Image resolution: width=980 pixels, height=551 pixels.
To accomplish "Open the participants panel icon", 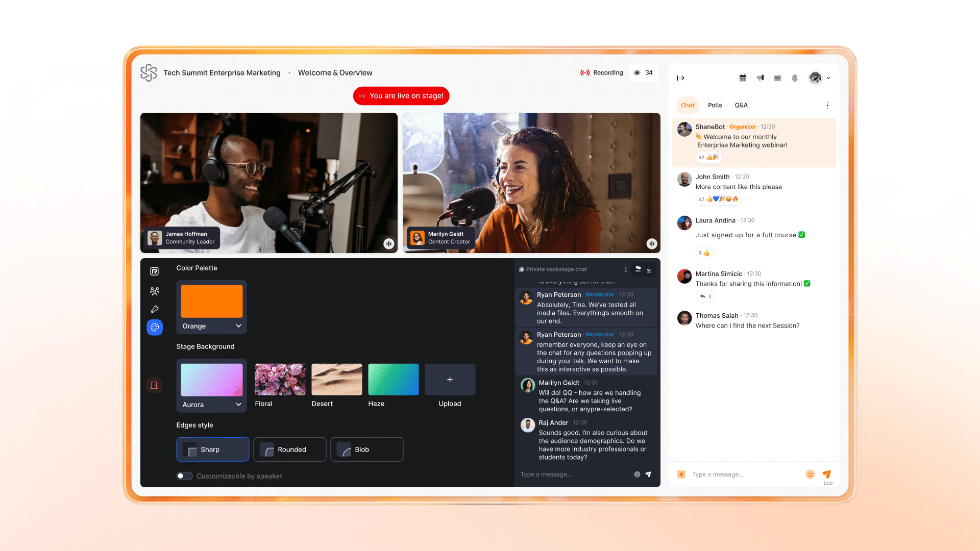I will (x=154, y=291).
